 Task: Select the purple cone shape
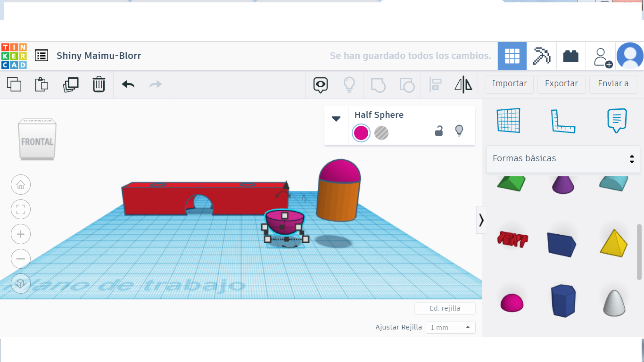[563, 184]
